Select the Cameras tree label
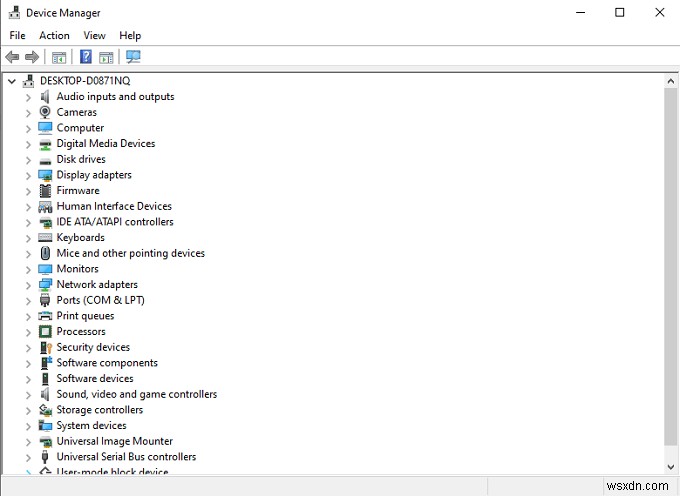The height and width of the screenshot is (496, 680). [x=77, y=112]
